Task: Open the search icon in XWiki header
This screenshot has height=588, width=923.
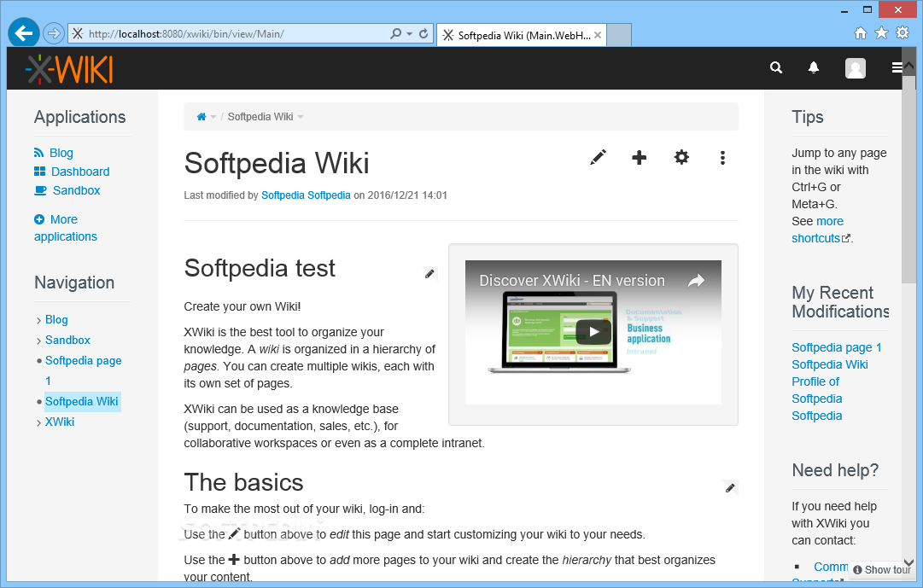Action: tap(776, 67)
